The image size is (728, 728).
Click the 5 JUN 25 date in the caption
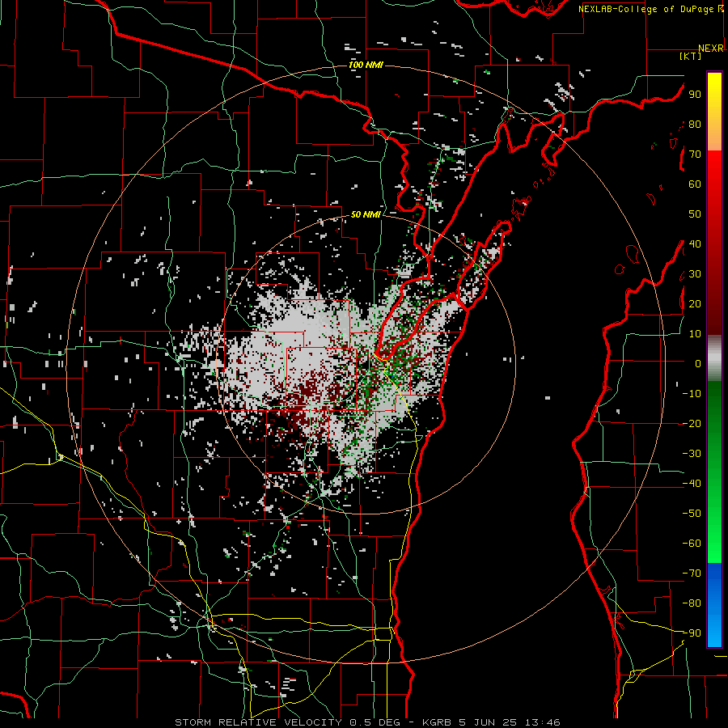tap(489, 722)
